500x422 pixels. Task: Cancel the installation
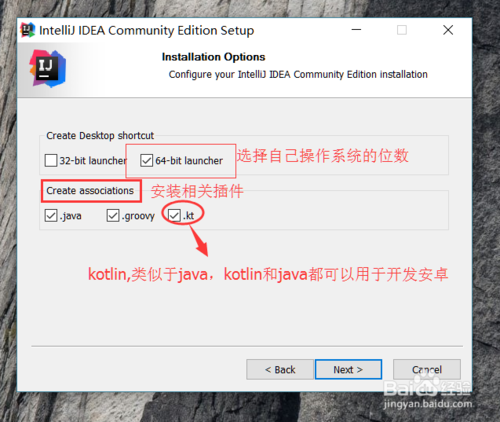click(427, 369)
